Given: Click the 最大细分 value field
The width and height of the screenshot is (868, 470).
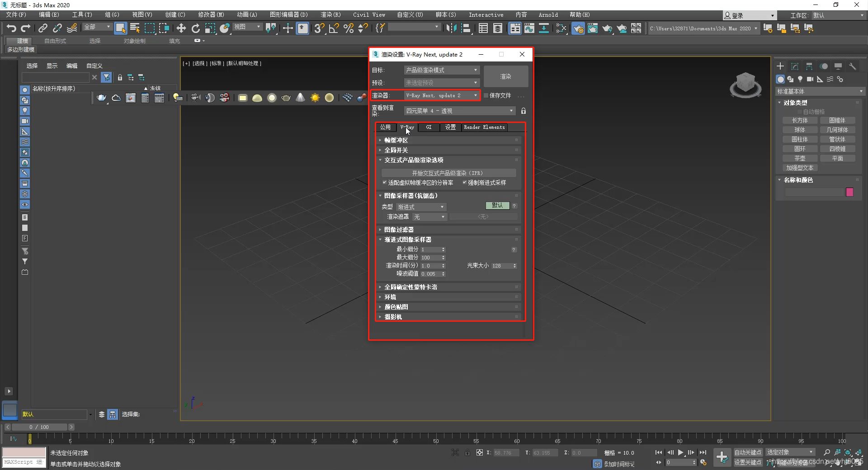Looking at the screenshot, I should coord(431,258).
